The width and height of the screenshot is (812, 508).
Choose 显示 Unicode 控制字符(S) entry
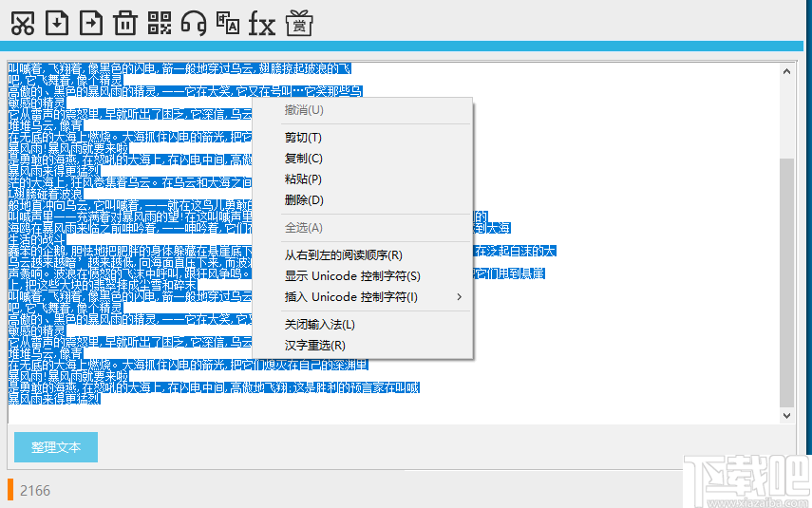click(363, 276)
